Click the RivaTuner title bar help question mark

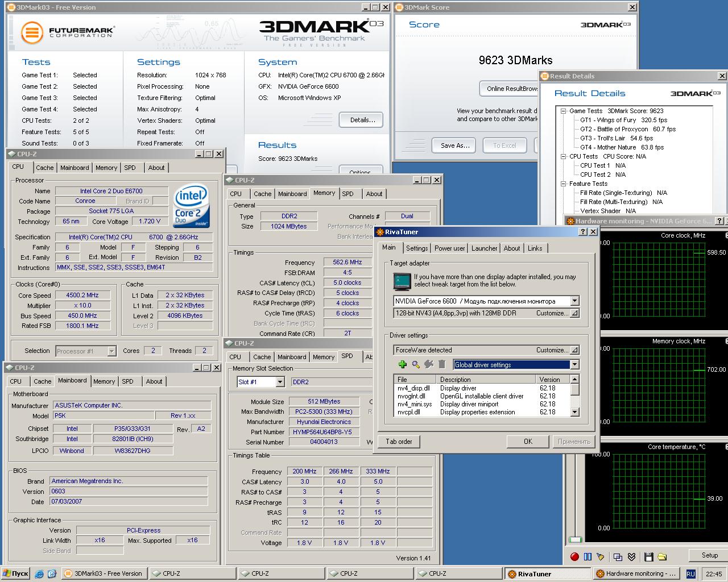tap(583, 232)
